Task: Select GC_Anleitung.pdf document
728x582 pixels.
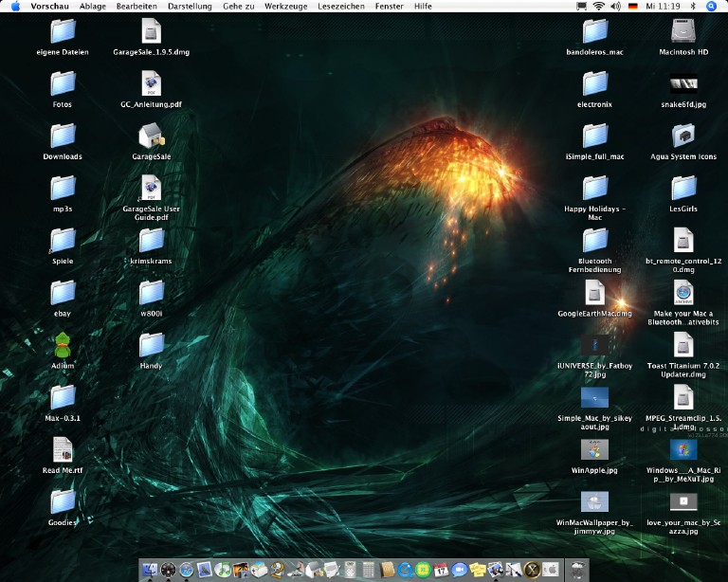Action: tap(152, 83)
